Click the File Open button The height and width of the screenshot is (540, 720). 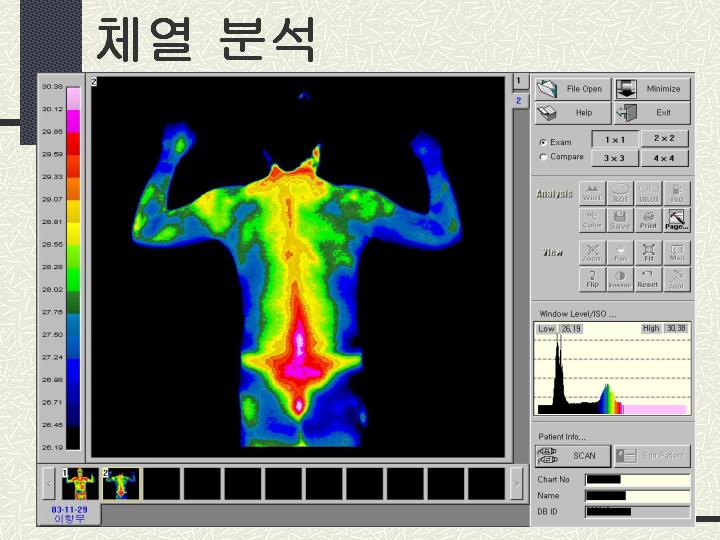point(573,89)
